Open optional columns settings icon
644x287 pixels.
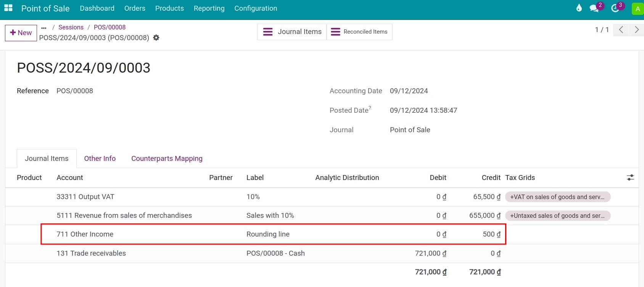(x=630, y=178)
